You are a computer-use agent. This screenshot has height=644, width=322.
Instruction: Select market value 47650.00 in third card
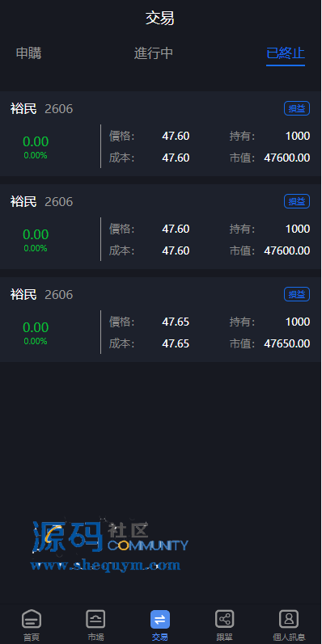pos(287,343)
